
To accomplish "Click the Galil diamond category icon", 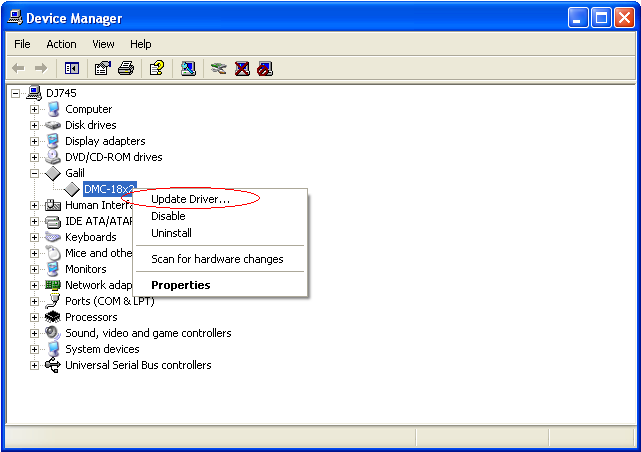I will click(53, 173).
